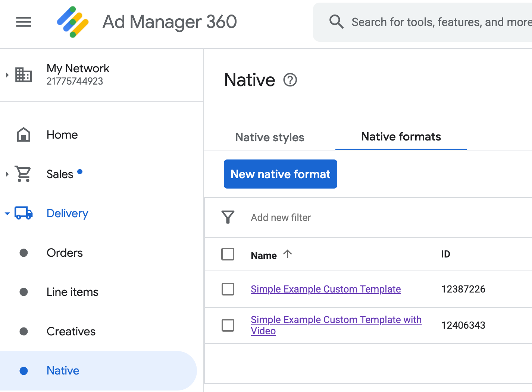
Task: Click the filter funnel icon
Action: pyautogui.click(x=228, y=217)
